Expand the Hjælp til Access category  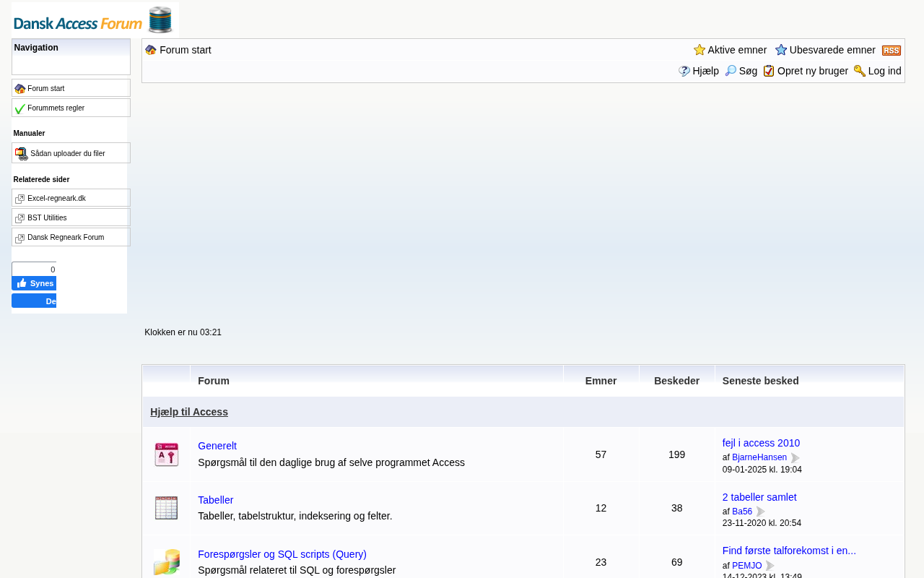click(x=189, y=412)
